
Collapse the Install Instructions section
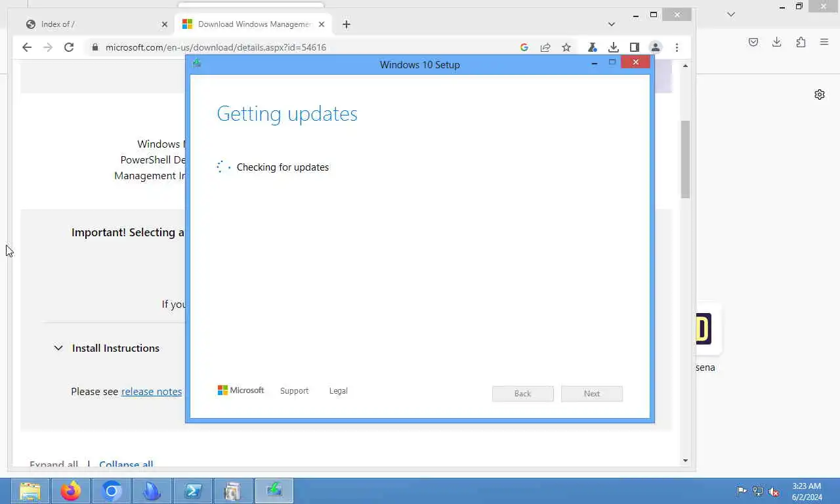[58, 348]
